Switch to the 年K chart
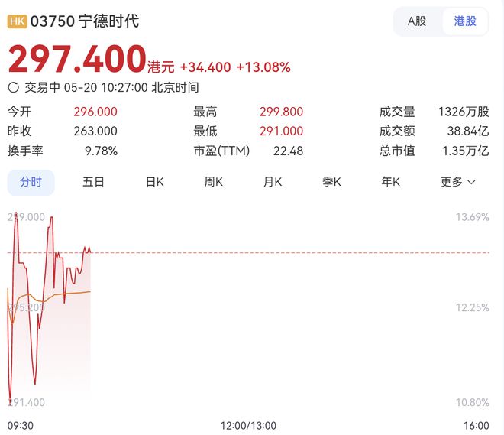The height and width of the screenshot is (435, 504). click(390, 182)
